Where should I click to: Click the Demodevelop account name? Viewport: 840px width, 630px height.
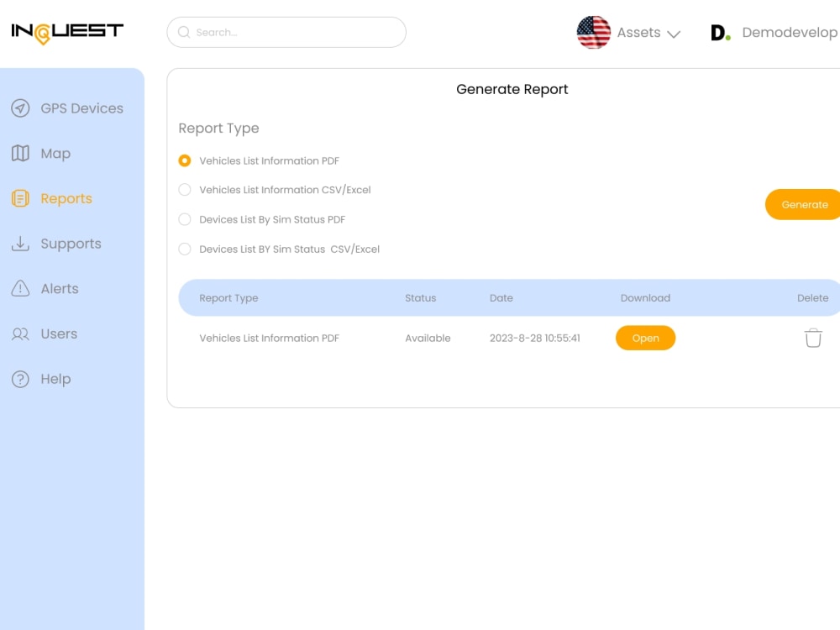pyautogui.click(x=790, y=33)
